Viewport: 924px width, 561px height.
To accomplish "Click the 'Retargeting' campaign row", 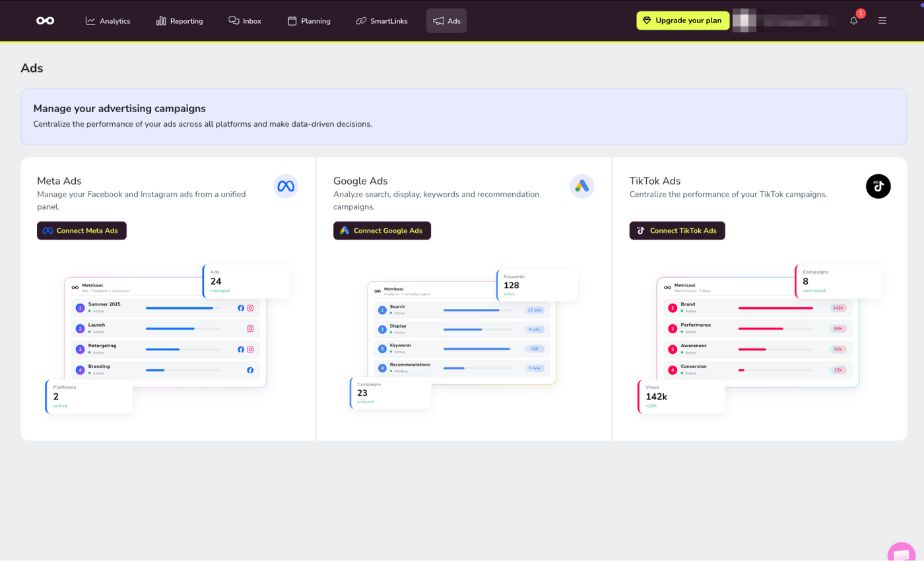I will point(166,349).
